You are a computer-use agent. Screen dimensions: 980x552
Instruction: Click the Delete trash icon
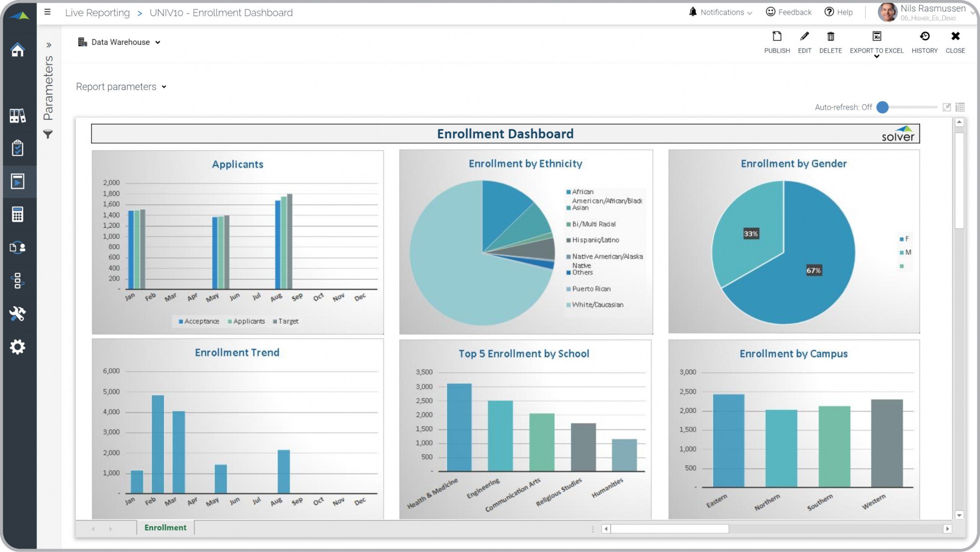click(x=830, y=37)
